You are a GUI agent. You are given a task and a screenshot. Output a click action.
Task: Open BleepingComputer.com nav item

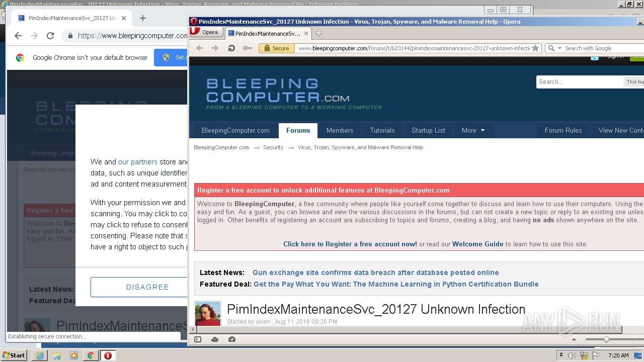[235, 130]
